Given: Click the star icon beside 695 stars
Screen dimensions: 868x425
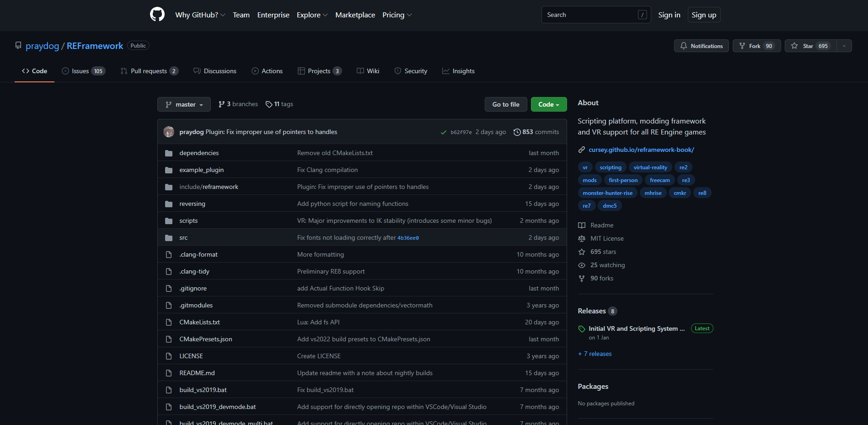Looking at the screenshot, I should tap(582, 252).
